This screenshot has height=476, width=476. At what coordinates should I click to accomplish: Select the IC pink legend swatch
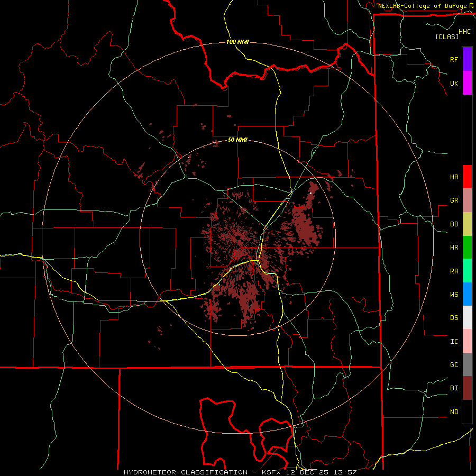click(467, 341)
